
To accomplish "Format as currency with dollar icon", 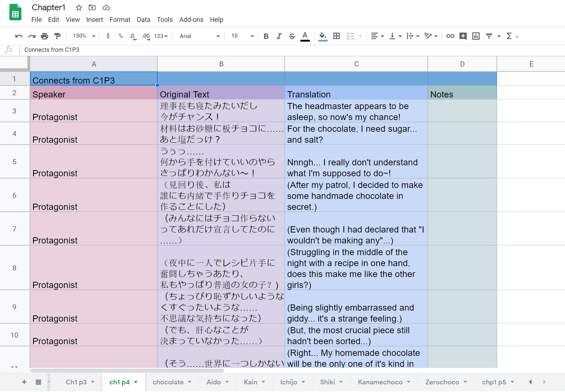I will (x=108, y=36).
